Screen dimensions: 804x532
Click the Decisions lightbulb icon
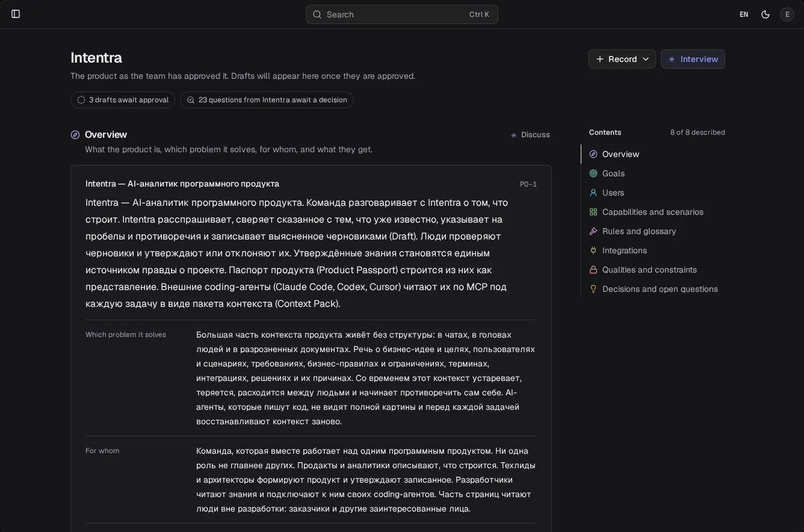point(593,289)
